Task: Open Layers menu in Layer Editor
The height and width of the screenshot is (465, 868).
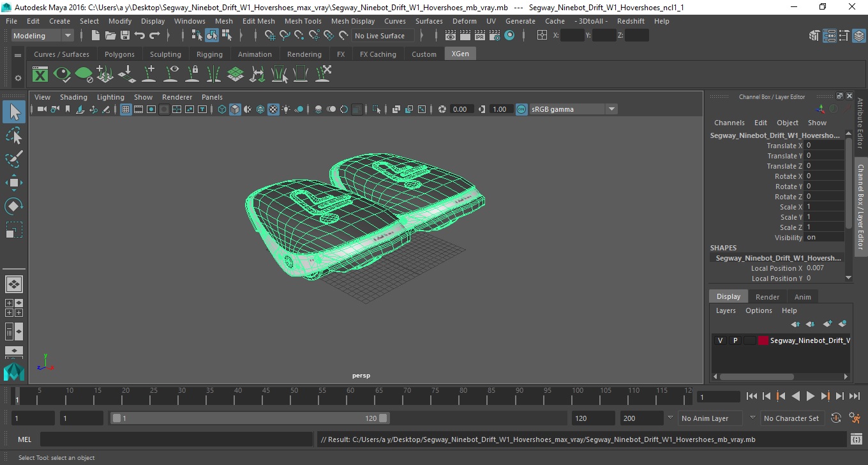Action: point(726,310)
